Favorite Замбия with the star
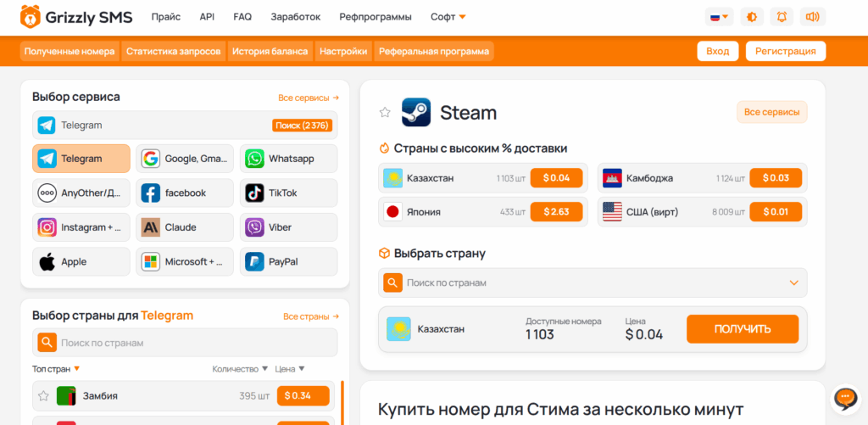The height and width of the screenshot is (425, 868). (x=44, y=395)
